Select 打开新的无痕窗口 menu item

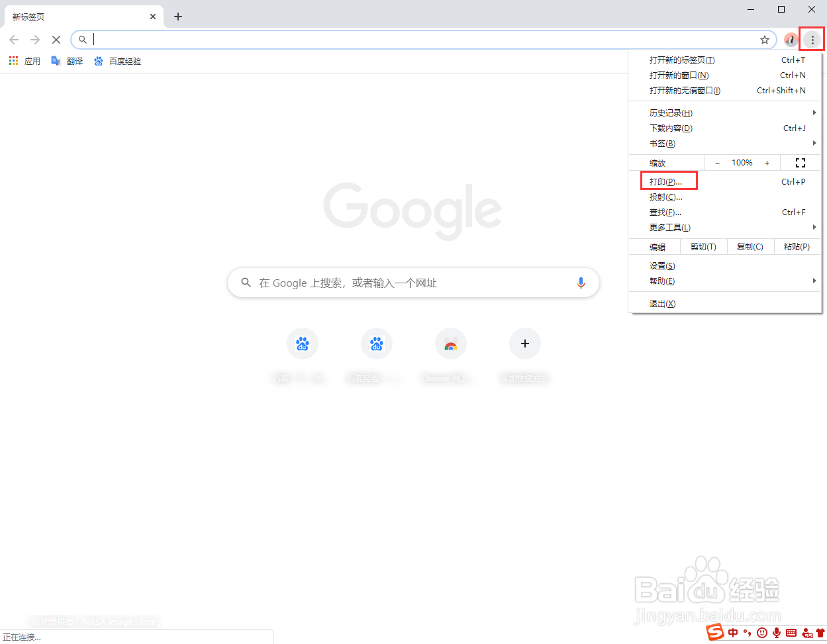point(725,90)
